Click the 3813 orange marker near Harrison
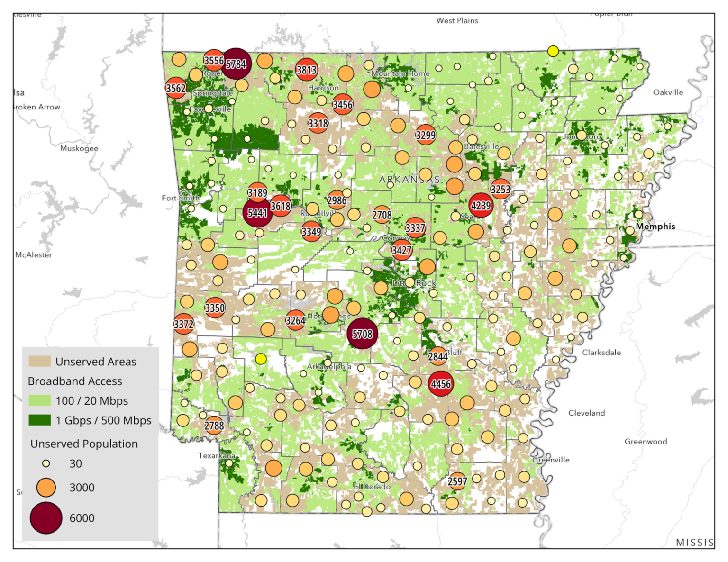 tap(306, 70)
